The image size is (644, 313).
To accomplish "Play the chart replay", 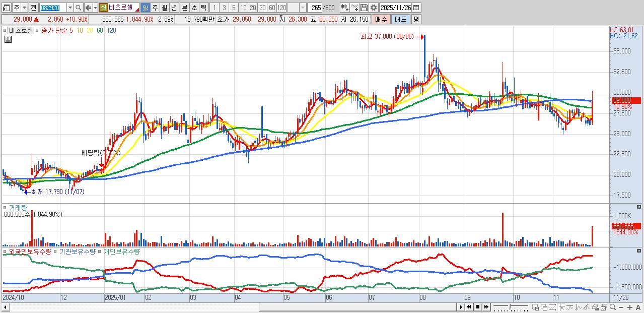I will click(x=461, y=307).
